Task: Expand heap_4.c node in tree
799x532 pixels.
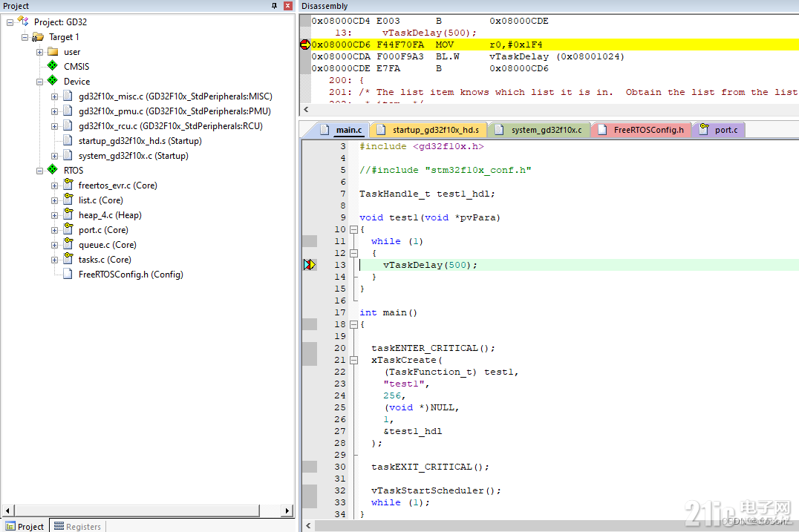Action: (x=54, y=215)
